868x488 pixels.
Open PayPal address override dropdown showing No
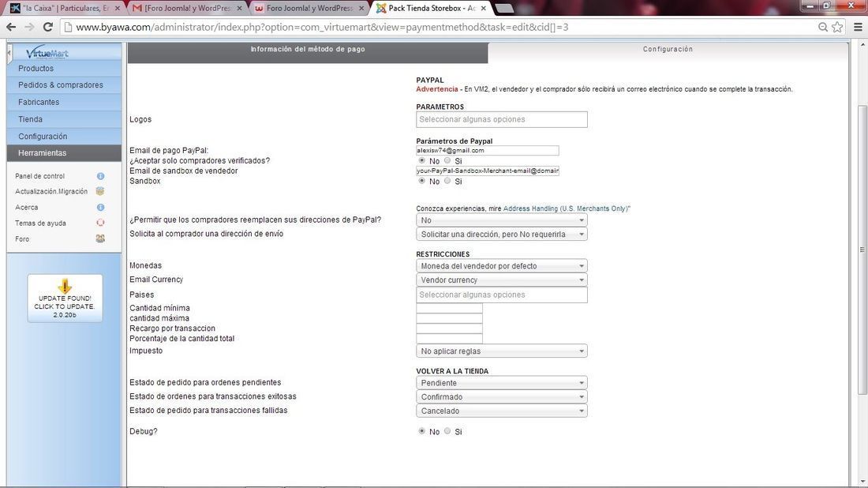(x=502, y=220)
